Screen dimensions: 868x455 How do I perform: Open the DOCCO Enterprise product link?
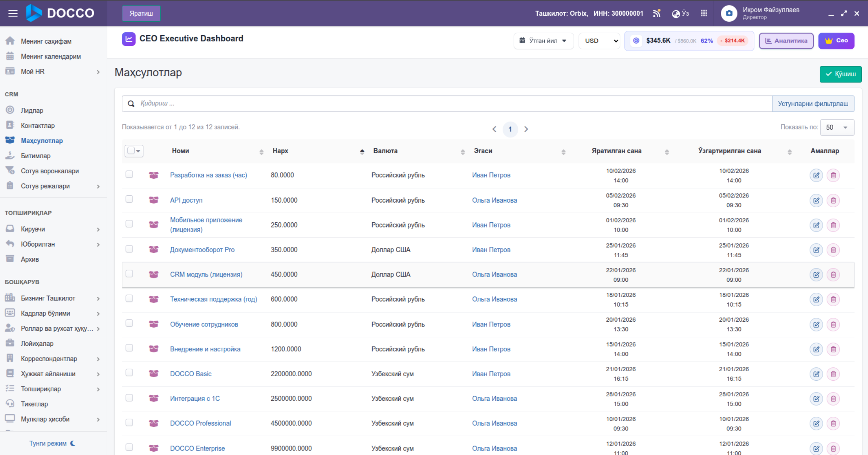click(197, 448)
